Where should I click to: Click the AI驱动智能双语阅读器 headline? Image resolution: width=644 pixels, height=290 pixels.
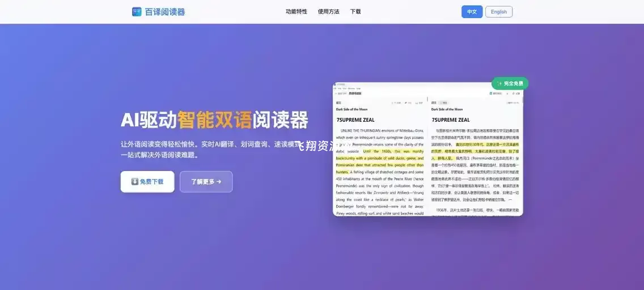pyautogui.click(x=214, y=120)
